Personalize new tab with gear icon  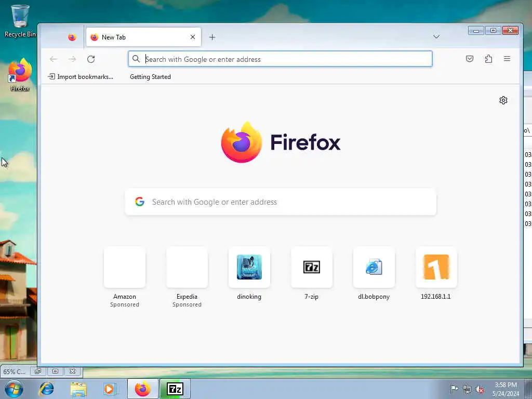(x=503, y=100)
